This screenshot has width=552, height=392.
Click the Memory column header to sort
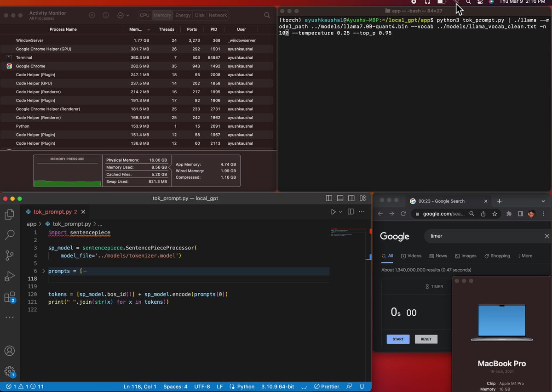(x=137, y=29)
